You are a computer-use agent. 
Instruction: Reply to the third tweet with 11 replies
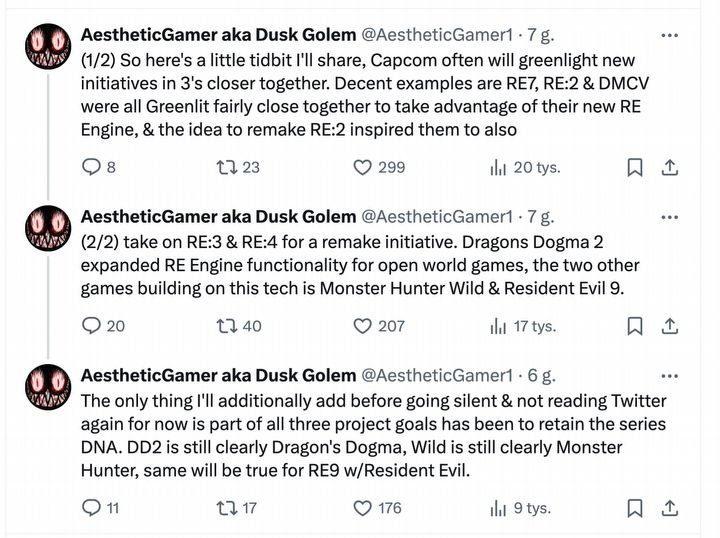[92, 508]
